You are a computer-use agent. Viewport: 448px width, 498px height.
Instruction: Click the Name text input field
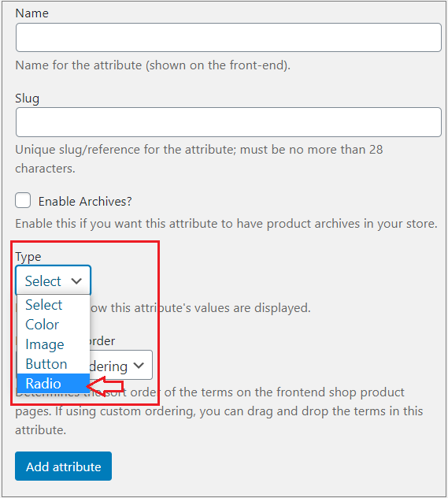pos(228,37)
